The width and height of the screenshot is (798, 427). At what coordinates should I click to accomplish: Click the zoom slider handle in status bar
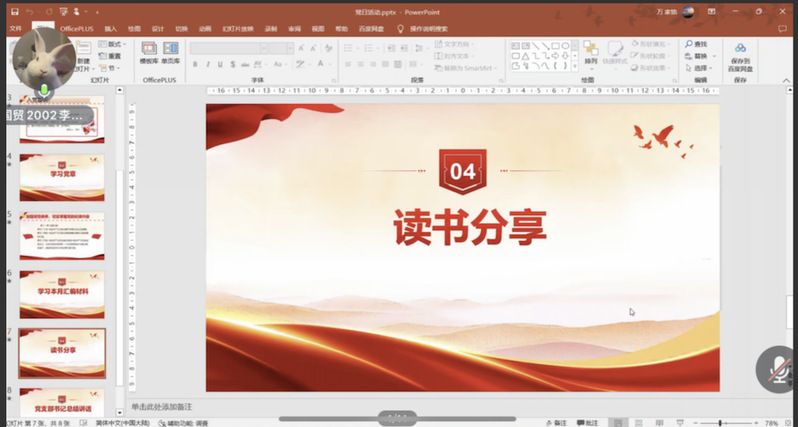[720, 423]
